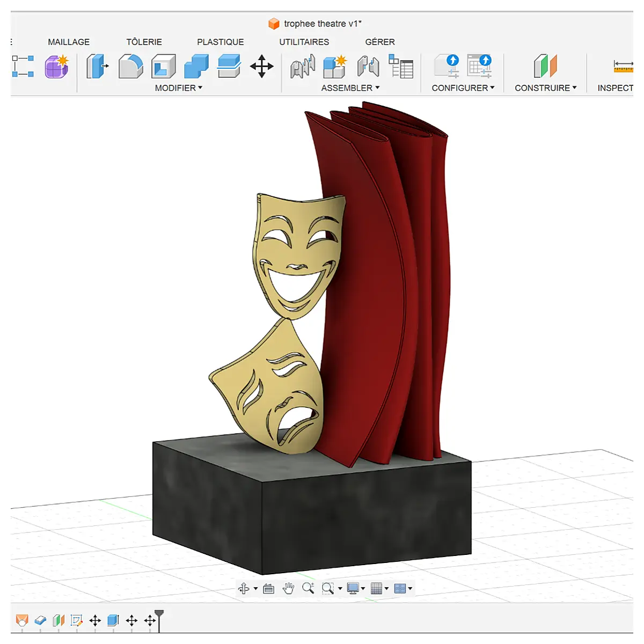Select the last move feature before timeline marker

(150, 620)
